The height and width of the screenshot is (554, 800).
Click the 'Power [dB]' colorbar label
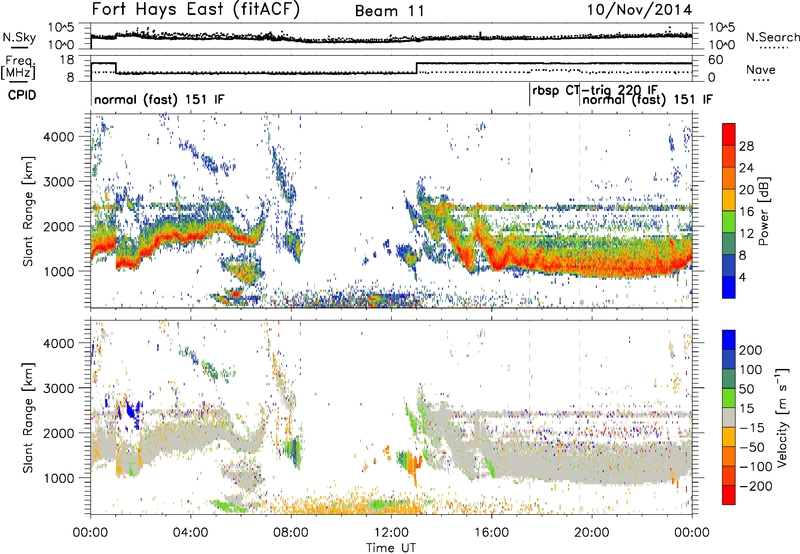(x=763, y=211)
